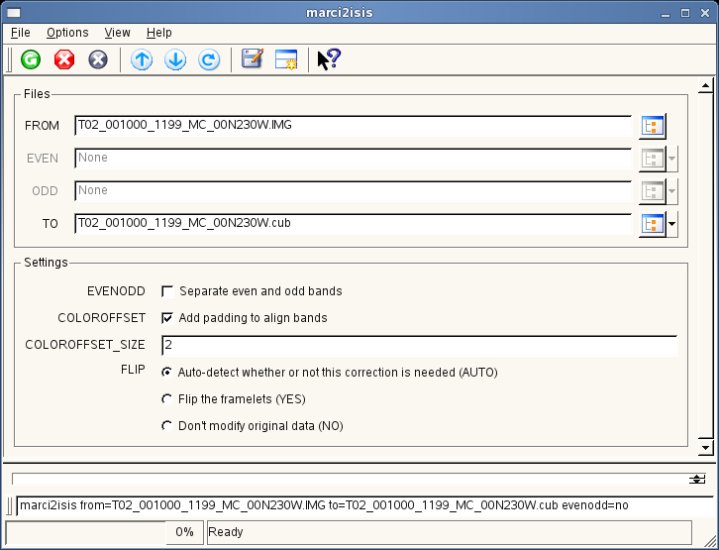Screen dimensions: 719x550
Task: Open the View menu
Action: [x=117, y=33]
